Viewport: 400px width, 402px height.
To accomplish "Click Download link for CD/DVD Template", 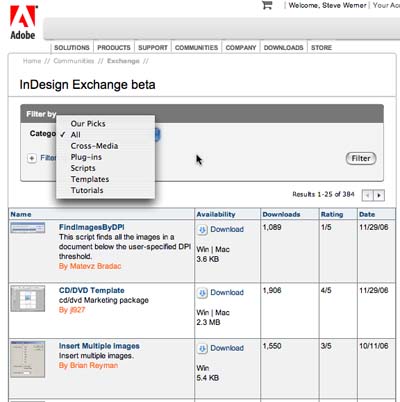I will pyautogui.click(x=227, y=292).
